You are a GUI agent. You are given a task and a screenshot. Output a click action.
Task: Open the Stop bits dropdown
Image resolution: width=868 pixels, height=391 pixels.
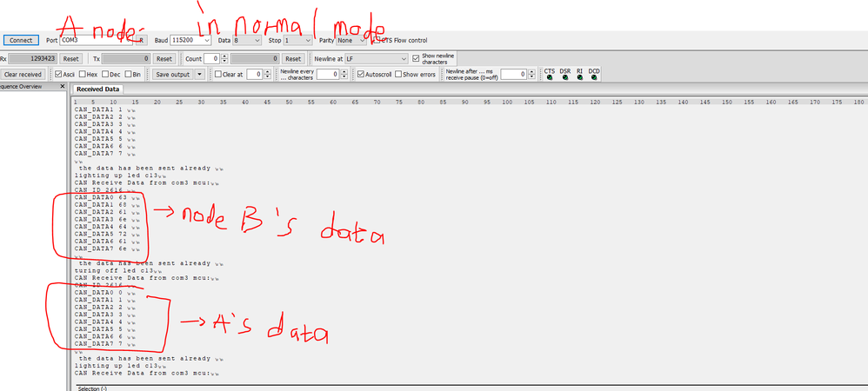click(297, 40)
